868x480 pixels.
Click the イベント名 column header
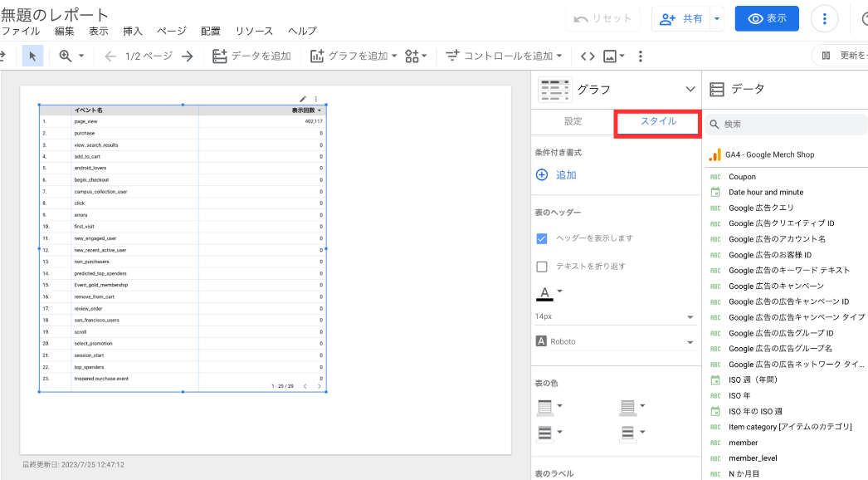(x=89, y=110)
